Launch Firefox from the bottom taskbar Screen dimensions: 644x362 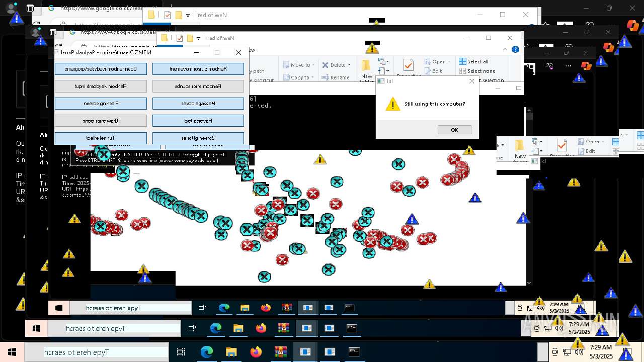coord(256,352)
